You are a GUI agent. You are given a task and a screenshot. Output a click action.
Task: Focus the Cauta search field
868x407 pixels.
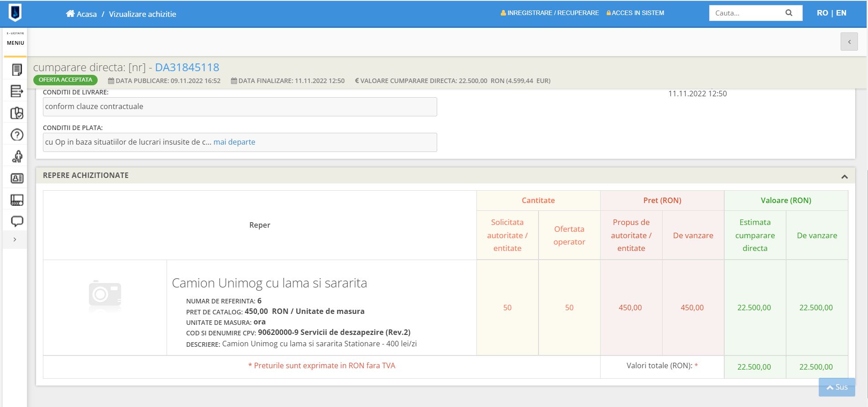click(x=746, y=13)
